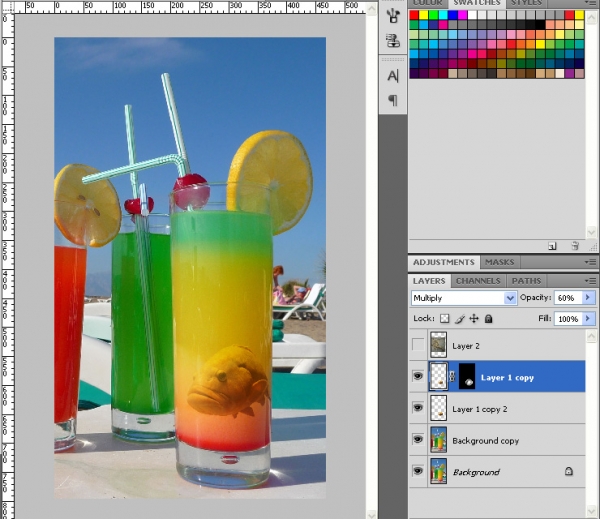Open the Adjustments panel options menu
The width and height of the screenshot is (600, 519).
590,262
